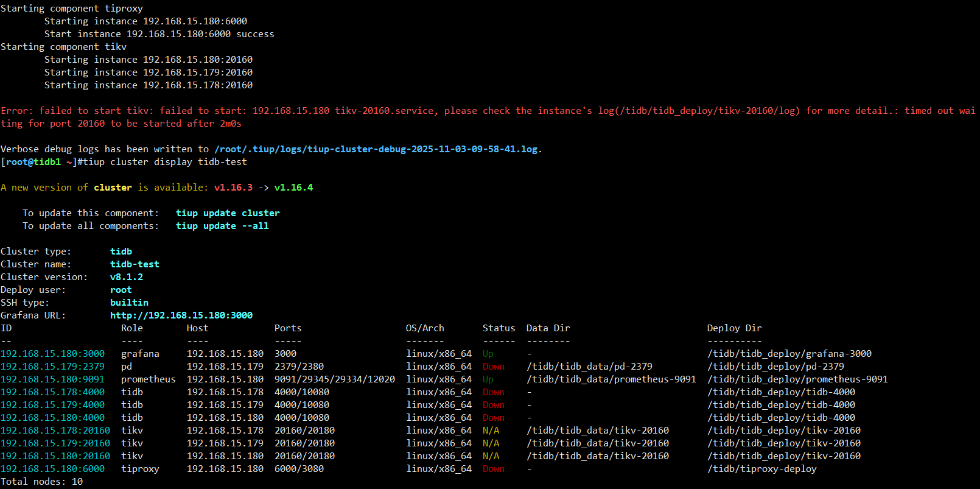Click the cluster version value v8.1.2
This screenshot has height=489, width=980.
(127, 277)
